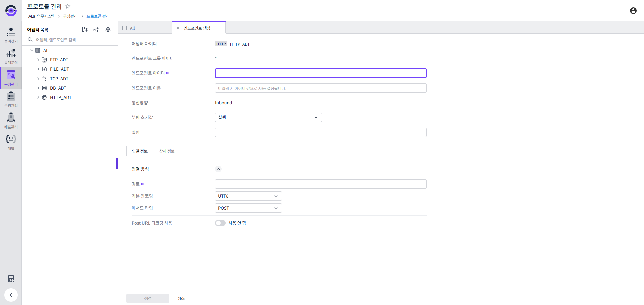The width and height of the screenshot is (644, 305).
Task: Click the TCP_ADT adapter icon
Action: point(44,79)
